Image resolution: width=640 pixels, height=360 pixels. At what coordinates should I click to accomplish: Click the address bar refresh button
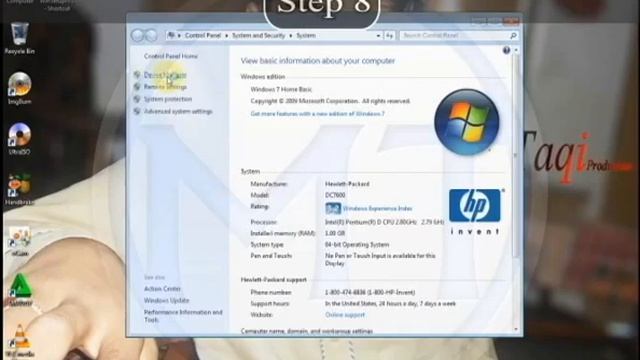(389, 36)
